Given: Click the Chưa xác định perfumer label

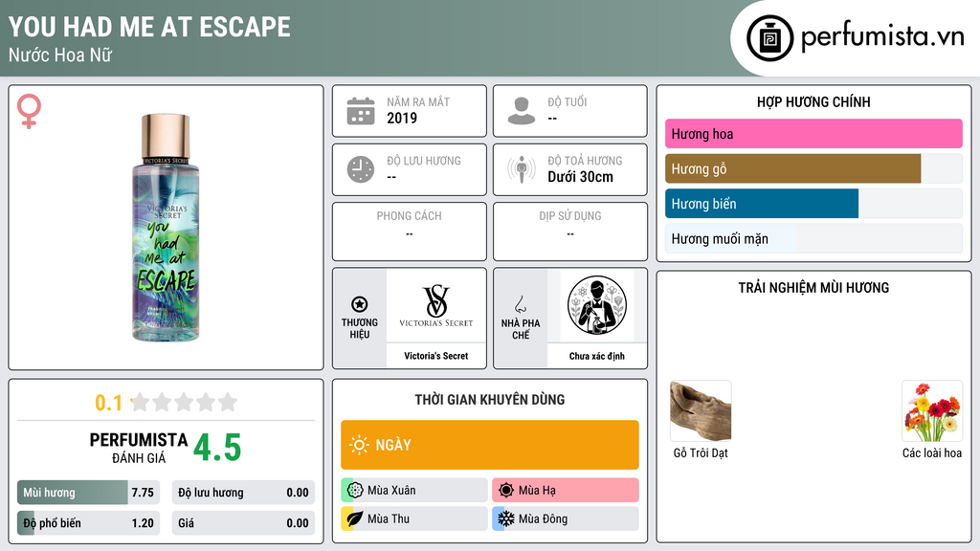Looking at the screenshot, I should click(597, 356).
